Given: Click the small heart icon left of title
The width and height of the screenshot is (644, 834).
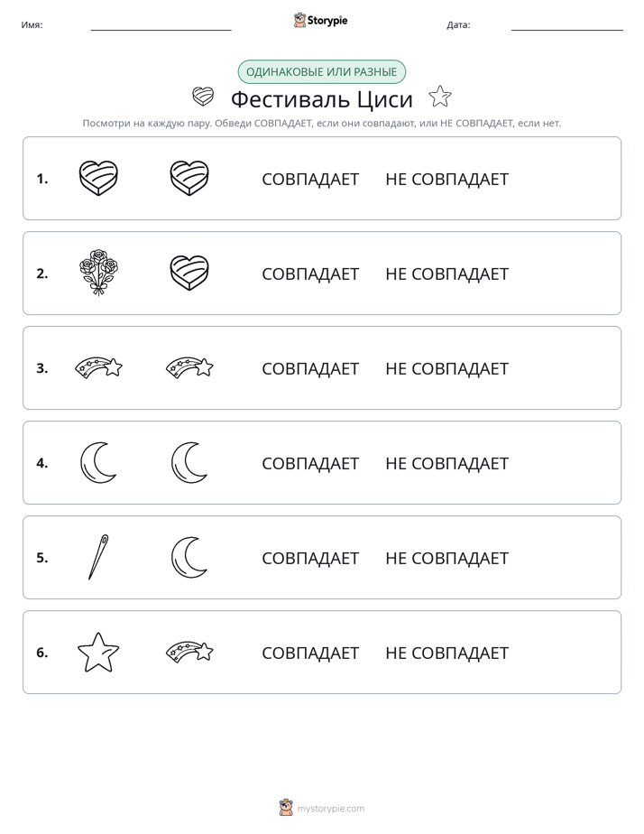Looking at the screenshot, I should (x=203, y=97).
